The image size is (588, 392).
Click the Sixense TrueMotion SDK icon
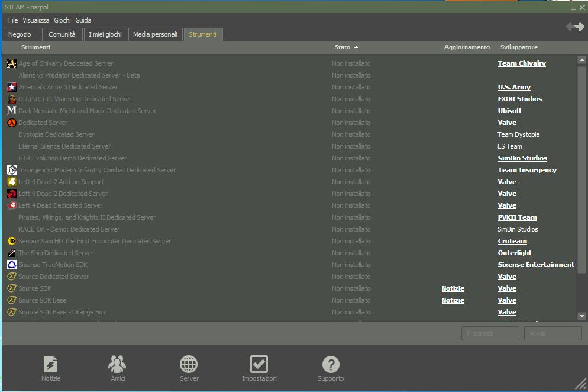point(12,265)
